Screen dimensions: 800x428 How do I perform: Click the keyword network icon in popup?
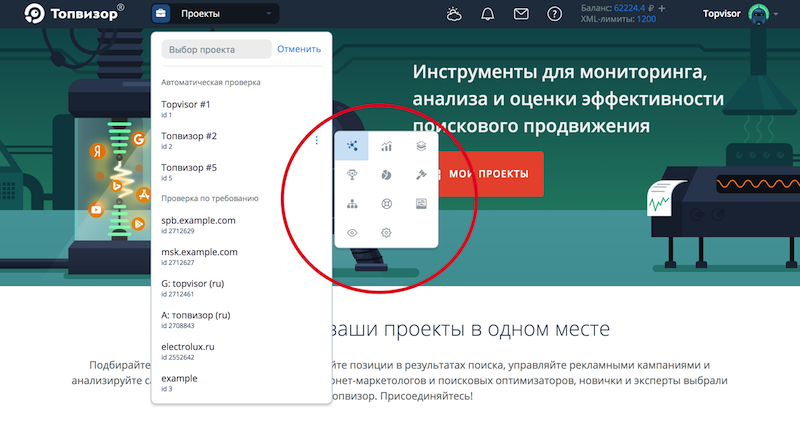(x=352, y=146)
